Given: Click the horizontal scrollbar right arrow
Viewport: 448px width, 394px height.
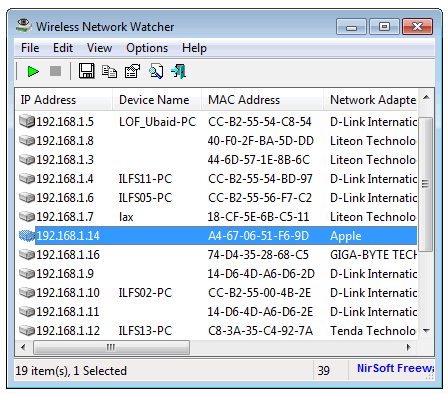Looking at the screenshot, I should (x=409, y=347).
